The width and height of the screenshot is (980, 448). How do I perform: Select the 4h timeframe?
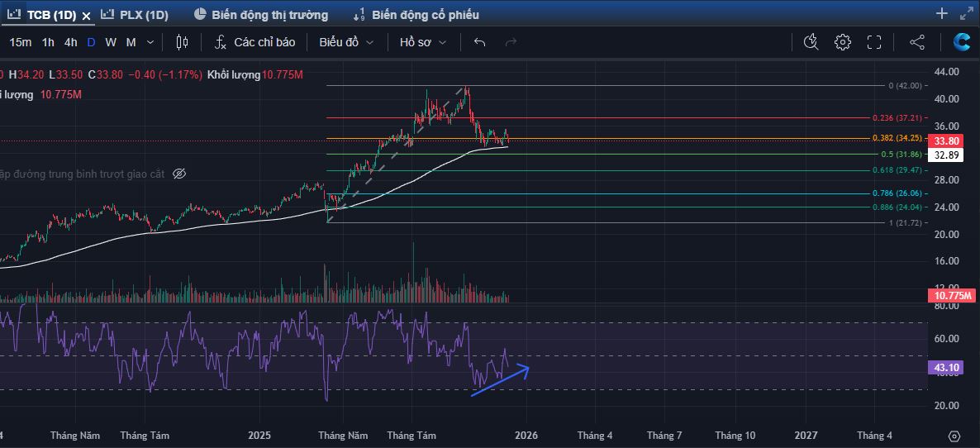tap(70, 42)
